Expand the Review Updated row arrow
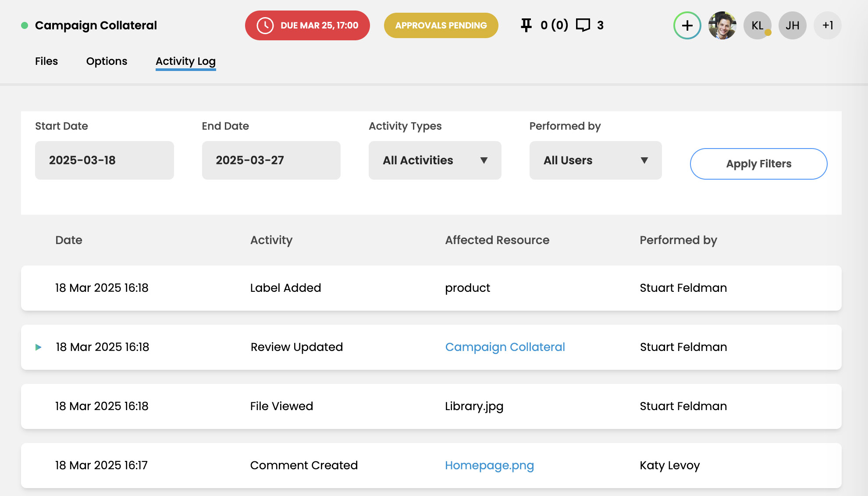 coord(39,347)
